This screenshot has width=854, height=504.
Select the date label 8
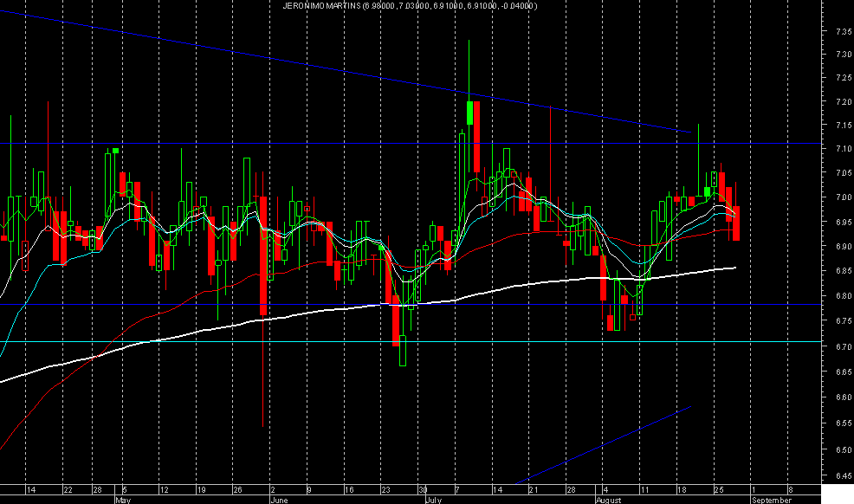point(791,490)
